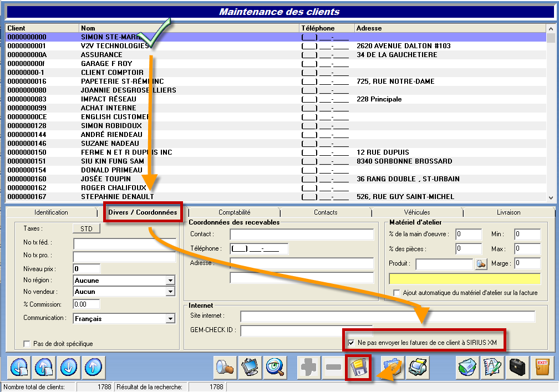Uncheck Ne pas envoyer les factures à SIRIUS XM

(352, 343)
